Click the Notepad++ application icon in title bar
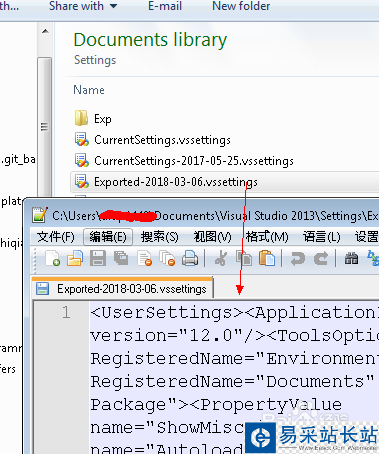This screenshot has height=454, width=379. 40,215
